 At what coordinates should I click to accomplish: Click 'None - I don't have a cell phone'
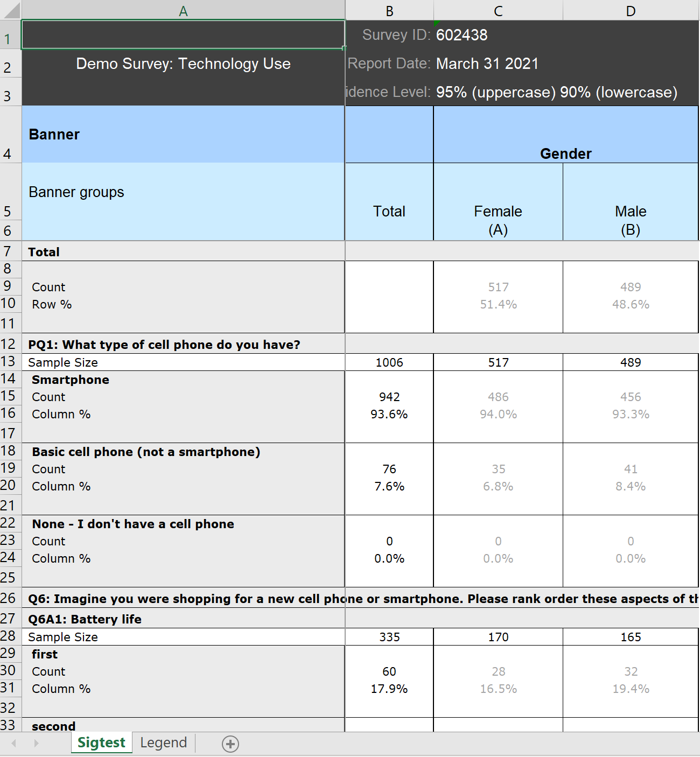[x=133, y=524]
